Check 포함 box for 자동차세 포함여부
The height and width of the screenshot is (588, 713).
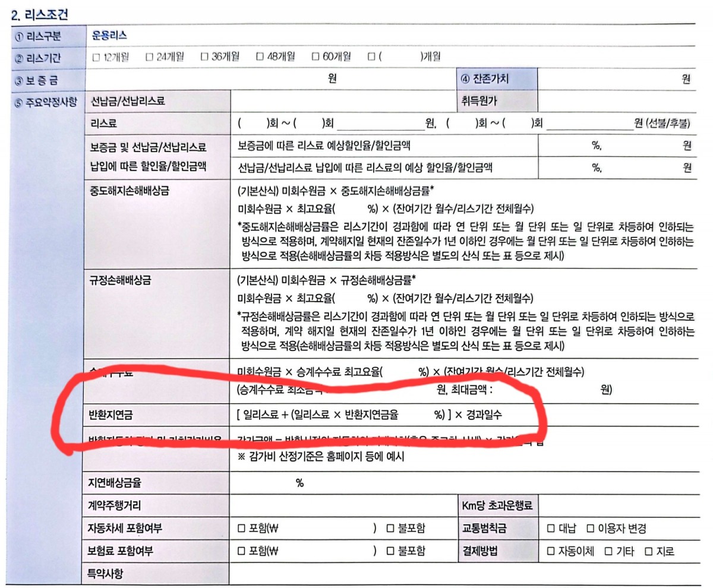241,529
